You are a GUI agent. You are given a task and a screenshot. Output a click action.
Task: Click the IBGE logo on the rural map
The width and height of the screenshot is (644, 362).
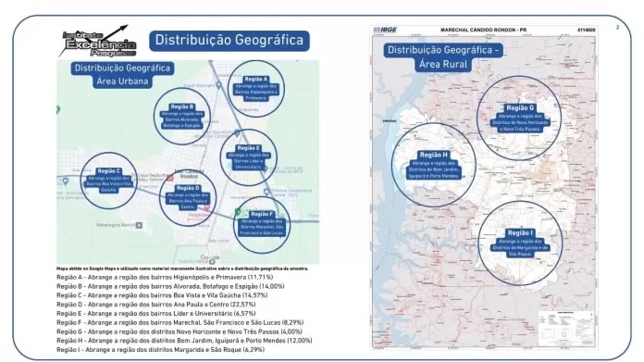tap(385, 30)
